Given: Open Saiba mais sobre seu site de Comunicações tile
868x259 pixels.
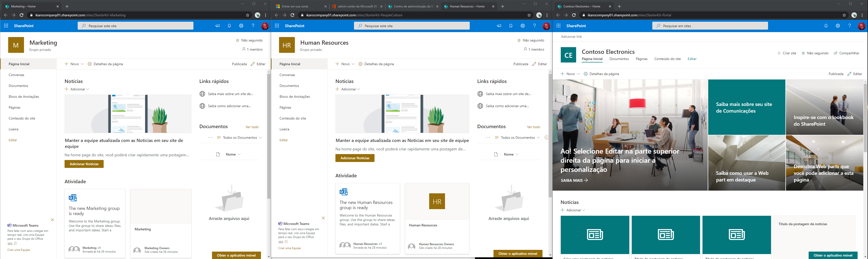Looking at the screenshot, I should point(747,107).
